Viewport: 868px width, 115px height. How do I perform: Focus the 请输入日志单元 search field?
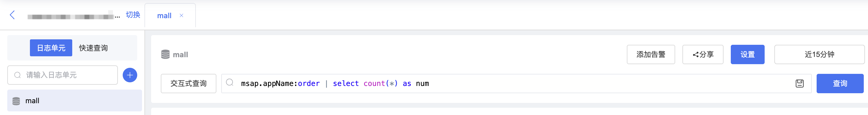pyautogui.click(x=62, y=75)
